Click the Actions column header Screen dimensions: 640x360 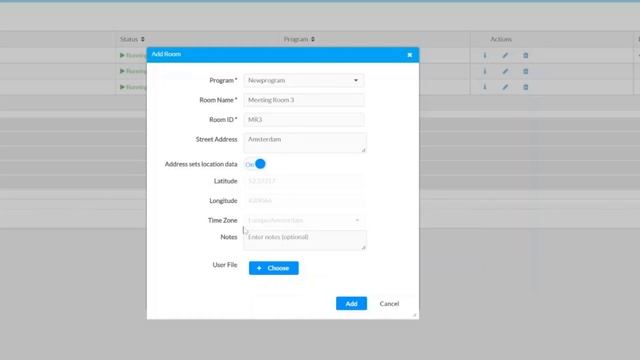501,39
